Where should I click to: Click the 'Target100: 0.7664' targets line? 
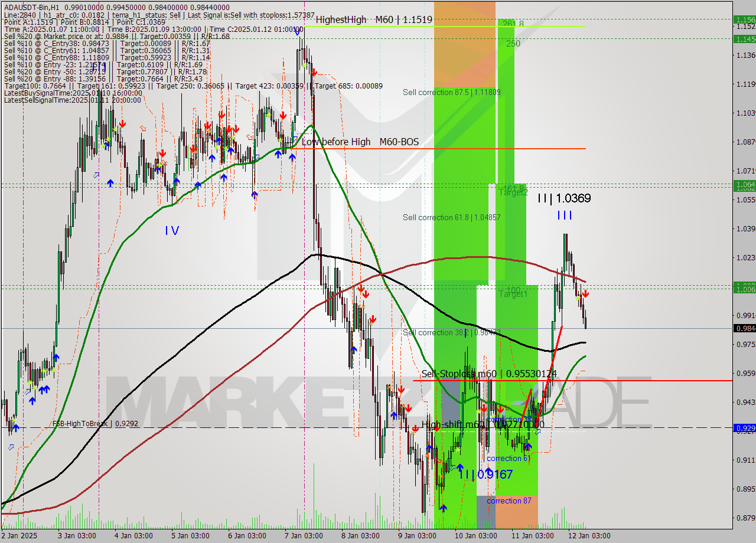click(193, 86)
